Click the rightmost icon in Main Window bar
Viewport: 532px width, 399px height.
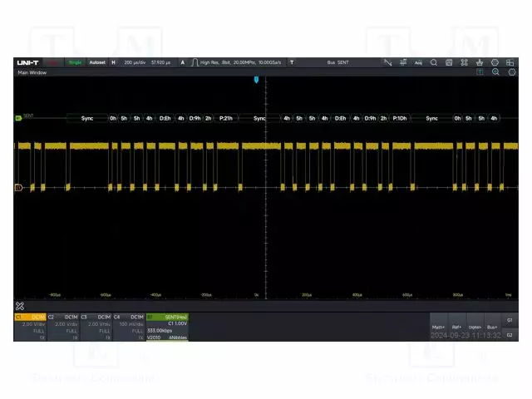[x=509, y=72]
